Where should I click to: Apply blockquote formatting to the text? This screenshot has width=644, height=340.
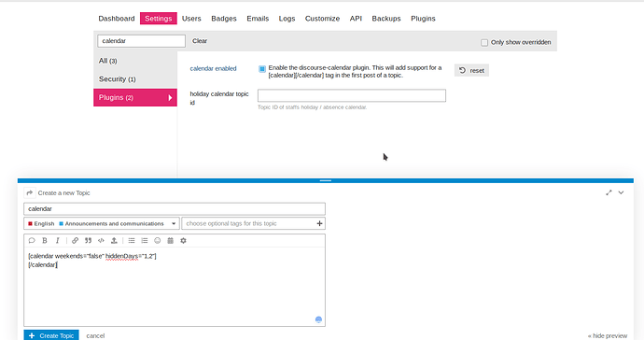tap(88, 240)
